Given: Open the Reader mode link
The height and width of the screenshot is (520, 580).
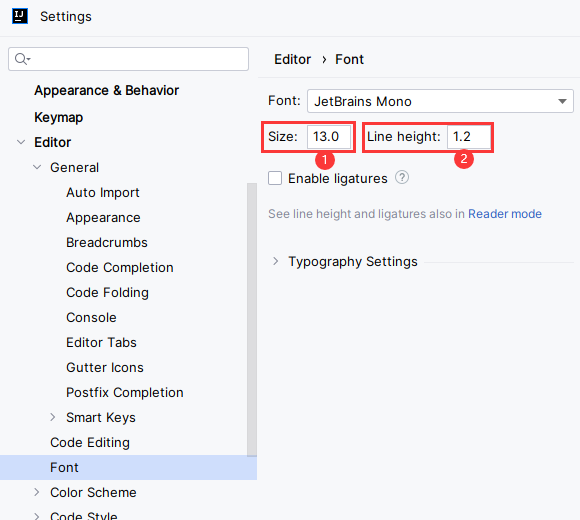Looking at the screenshot, I should click(x=505, y=214).
